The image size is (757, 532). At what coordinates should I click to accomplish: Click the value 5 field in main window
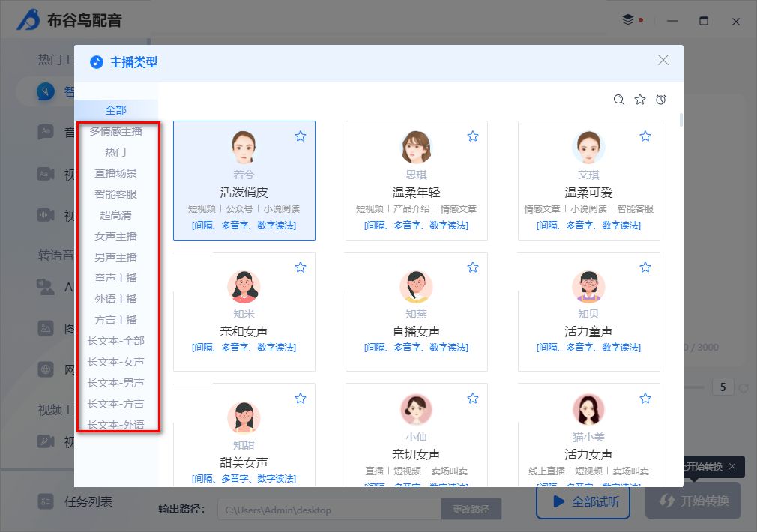[x=723, y=387]
